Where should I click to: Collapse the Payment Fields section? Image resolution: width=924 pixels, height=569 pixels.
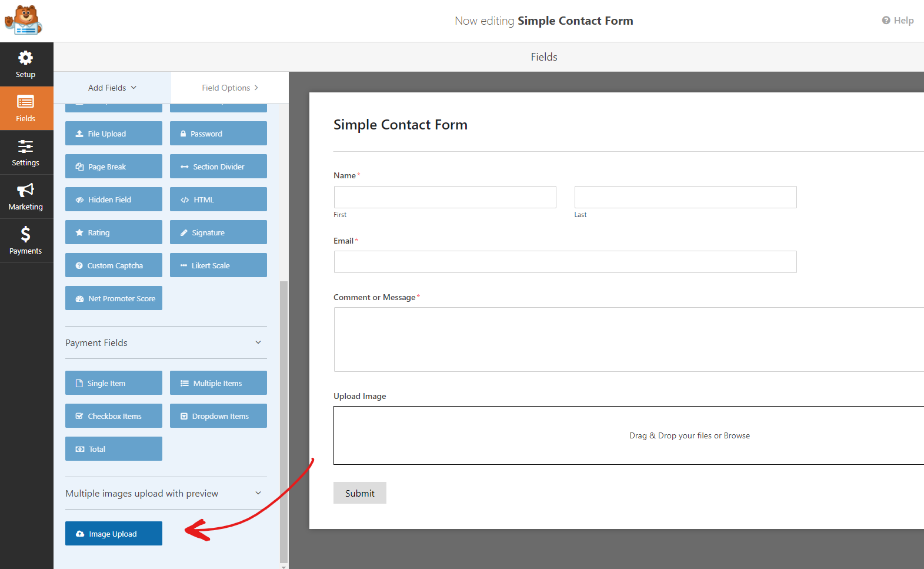[x=166, y=342]
